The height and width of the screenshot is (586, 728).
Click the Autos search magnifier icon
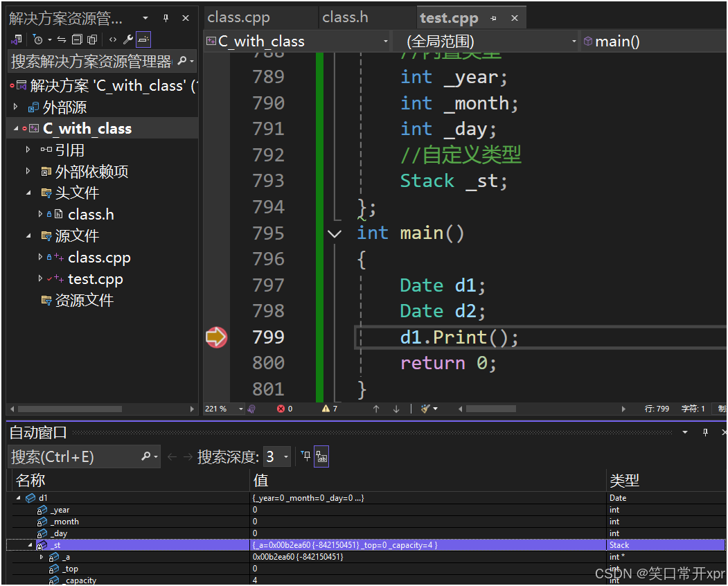pyautogui.click(x=145, y=457)
